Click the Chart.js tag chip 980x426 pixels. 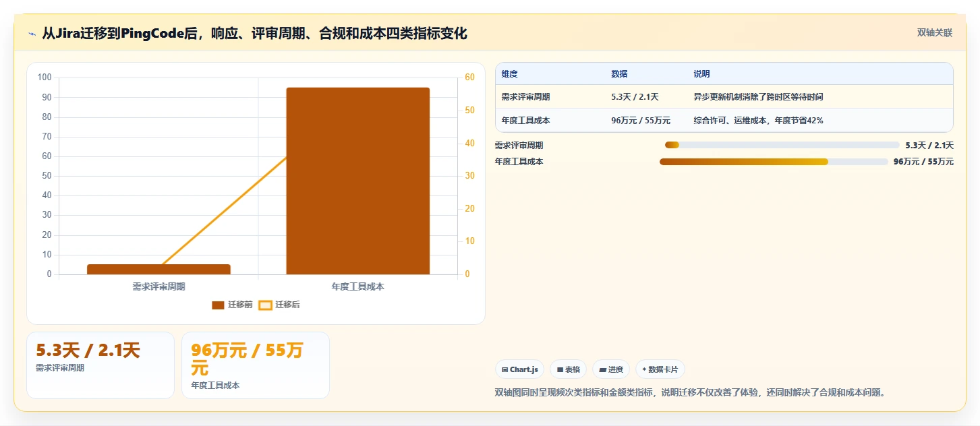coord(520,369)
